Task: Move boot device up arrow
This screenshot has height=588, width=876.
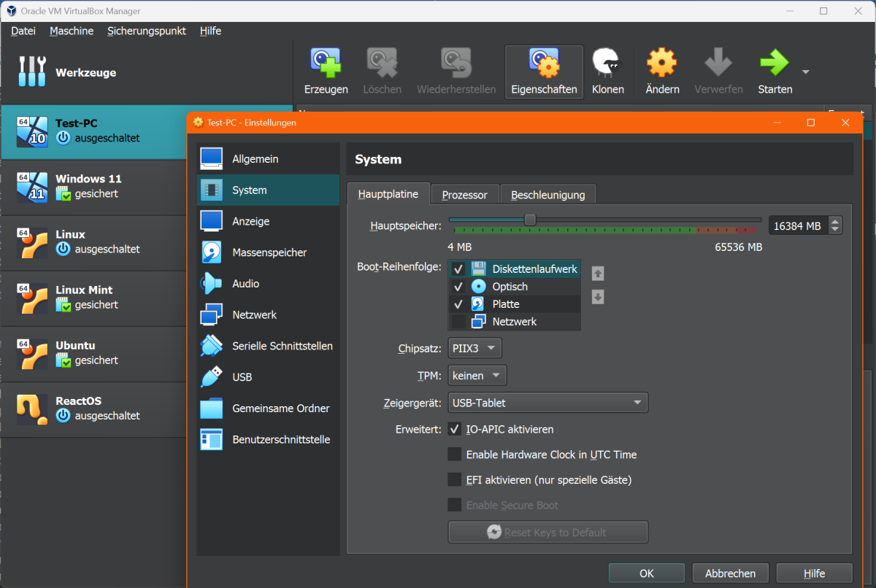Action: pos(598,274)
